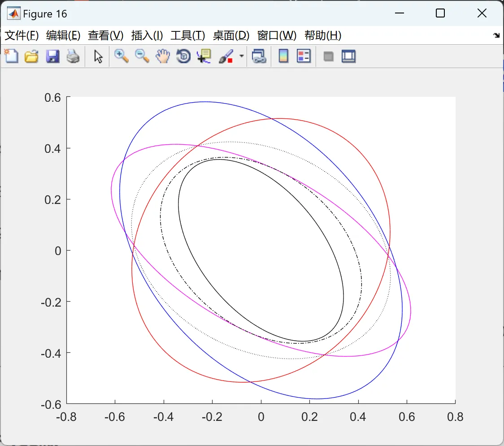
Task: Insert Colorbar using toolbar icon
Action: tap(283, 56)
